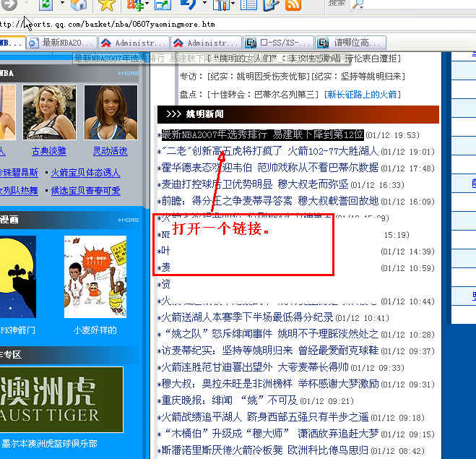Switch to the 最新NBA20 tab
The image size is (476, 459).
pyautogui.click(x=62, y=43)
